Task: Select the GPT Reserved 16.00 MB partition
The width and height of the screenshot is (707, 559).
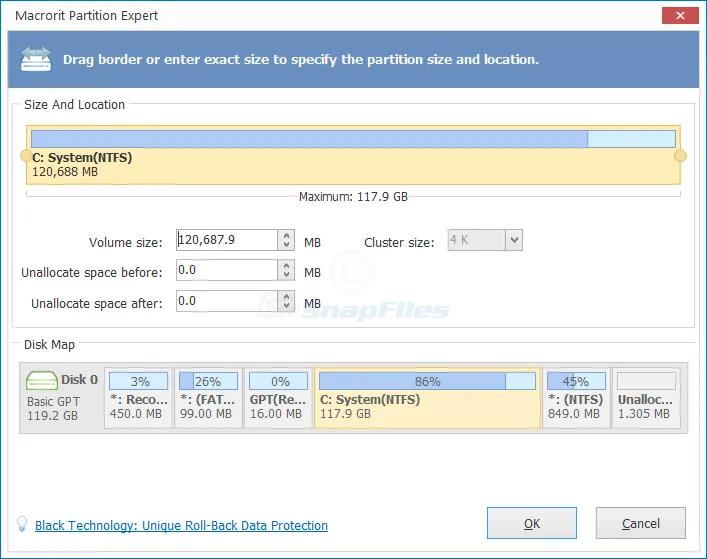Action: [x=278, y=398]
